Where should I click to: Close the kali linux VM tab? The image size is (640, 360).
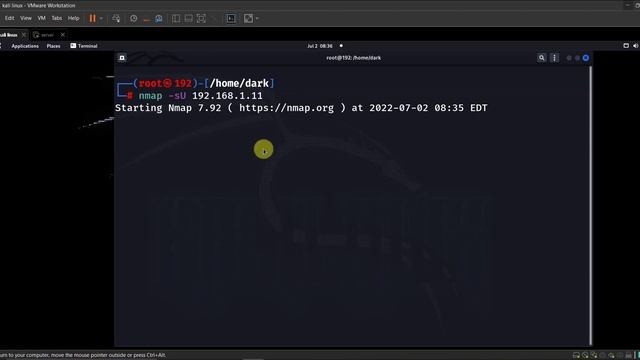click(x=24, y=35)
